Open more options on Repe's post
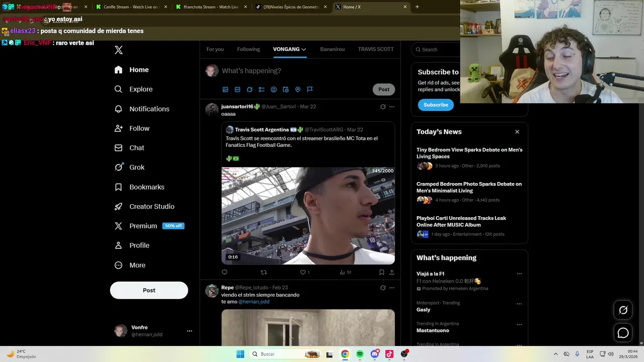This screenshot has width=644, height=362. 392,288
